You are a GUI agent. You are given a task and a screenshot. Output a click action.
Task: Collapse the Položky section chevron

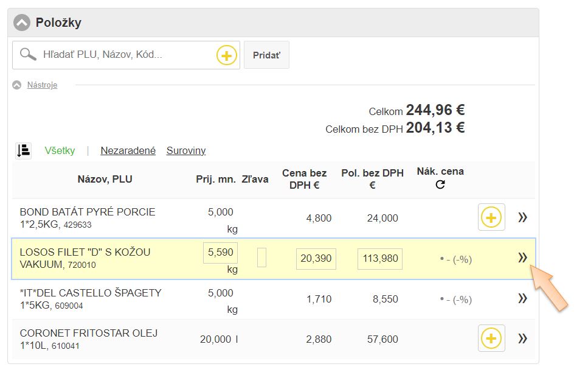pos(22,23)
